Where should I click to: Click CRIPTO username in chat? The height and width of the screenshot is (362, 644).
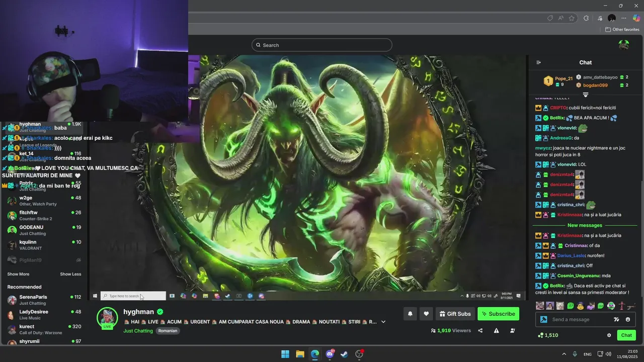coord(558,108)
